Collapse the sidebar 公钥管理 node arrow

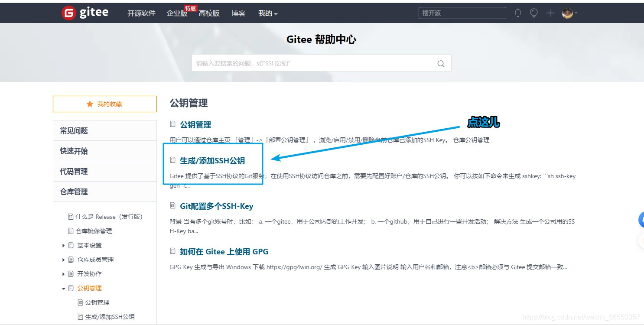coord(64,289)
